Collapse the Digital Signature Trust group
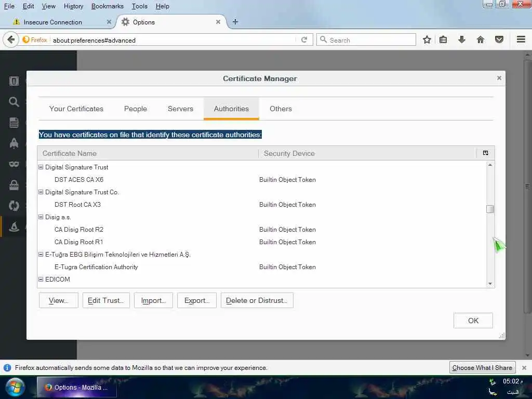The width and height of the screenshot is (532, 399). click(x=41, y=167)
